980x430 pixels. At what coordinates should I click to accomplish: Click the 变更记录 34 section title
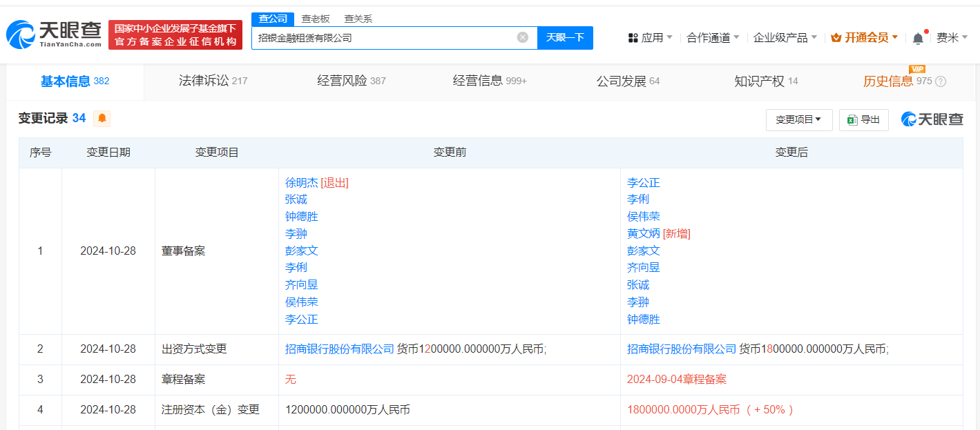point(52,119)
